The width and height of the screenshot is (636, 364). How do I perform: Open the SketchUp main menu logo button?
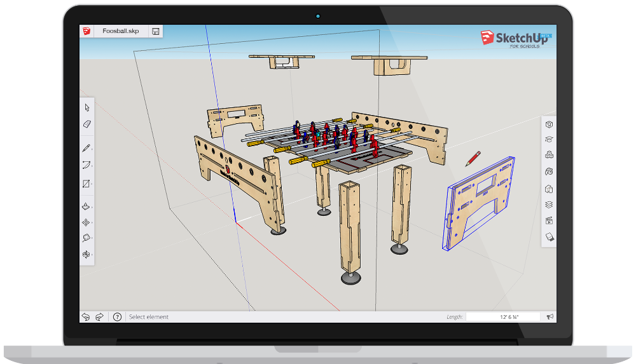86,31
